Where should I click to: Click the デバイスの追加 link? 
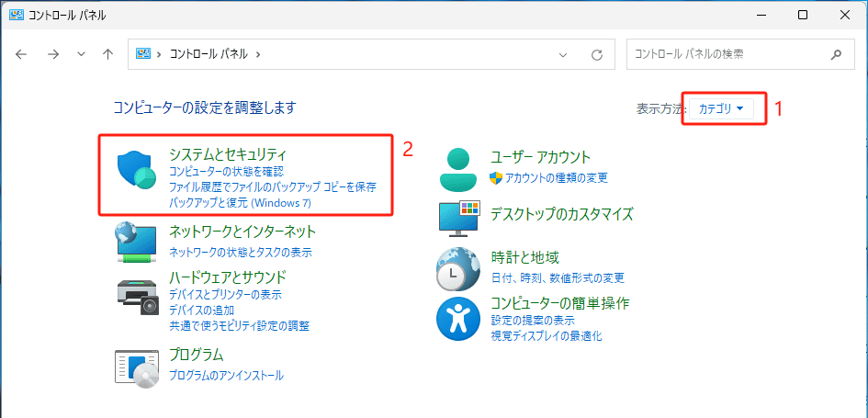[201, 310]
